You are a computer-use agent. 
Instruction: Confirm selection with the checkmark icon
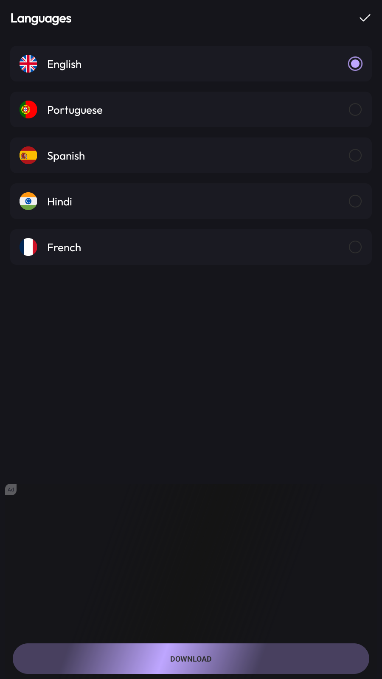365,18
